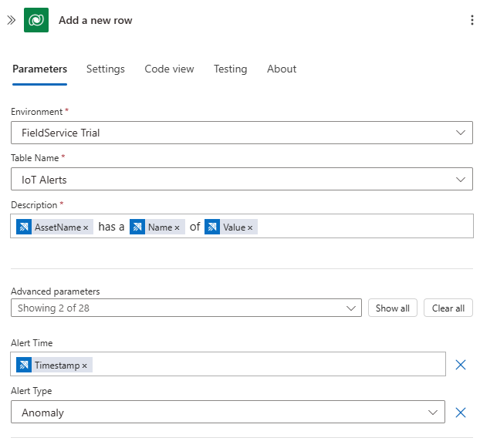Image resolution: width=480 pixels, height=448 pixels.
Task: Remove the AssetName token from Description
Action: [x=86, y=227]
